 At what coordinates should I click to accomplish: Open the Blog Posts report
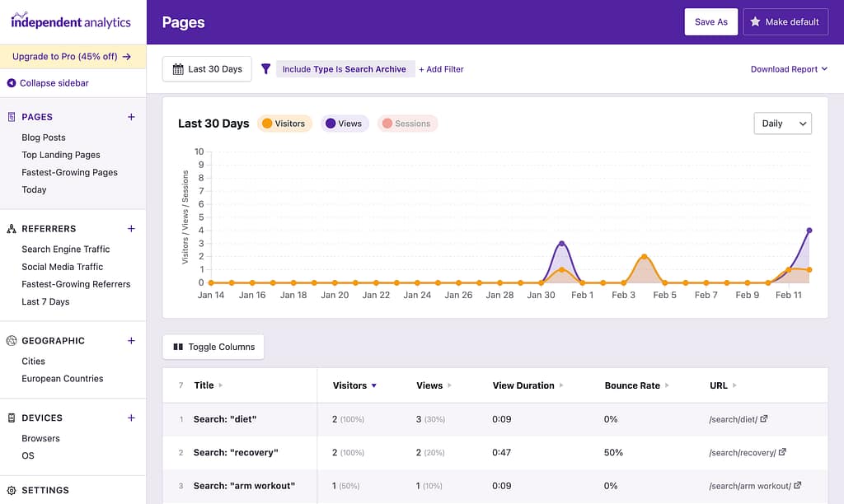(43, 138)
